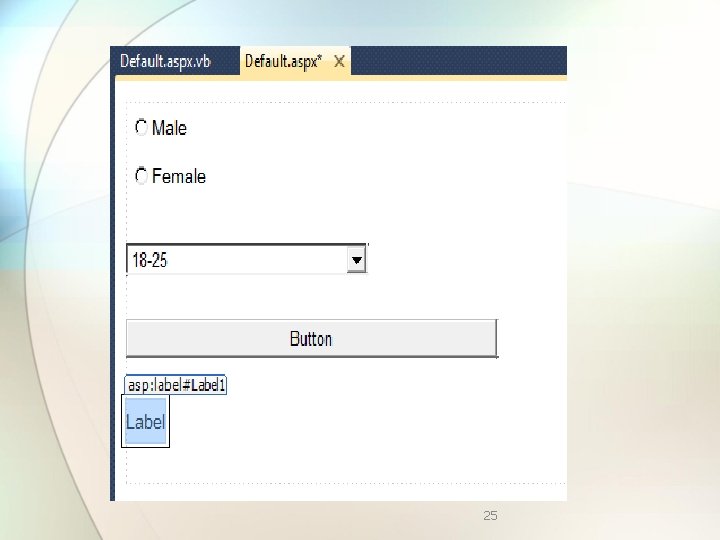
Task: Click the Female label text
Action: click(x=179, y=176)
